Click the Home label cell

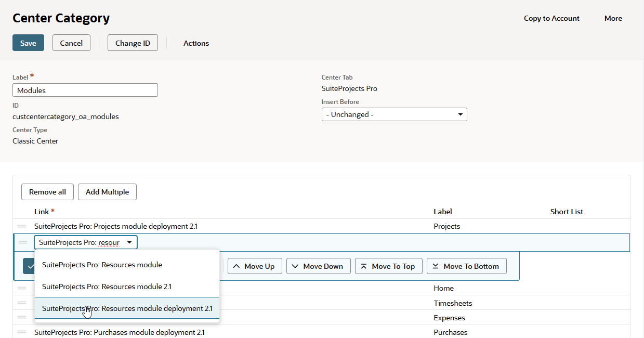tap(444, 288)
